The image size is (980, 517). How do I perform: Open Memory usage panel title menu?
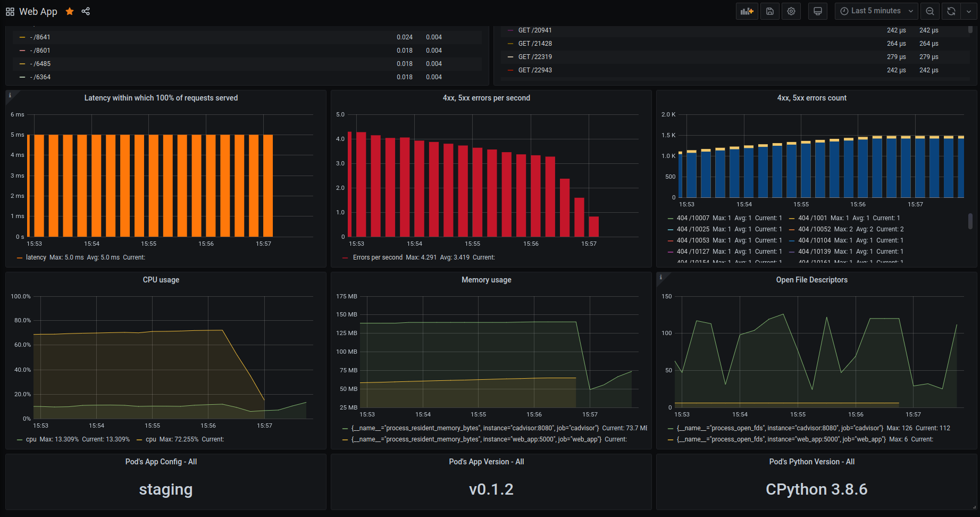(487, 280)
